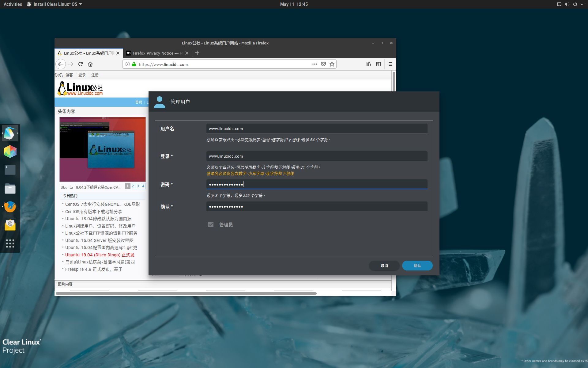This screenshot has height=368, width=588.
Task: Open system power menu arrow
Action: coord(582,4)
